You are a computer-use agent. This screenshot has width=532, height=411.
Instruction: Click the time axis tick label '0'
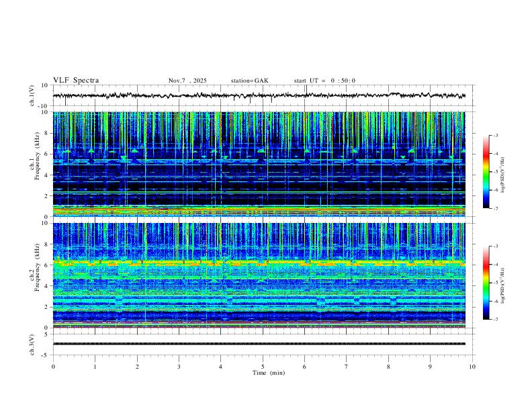53,367
